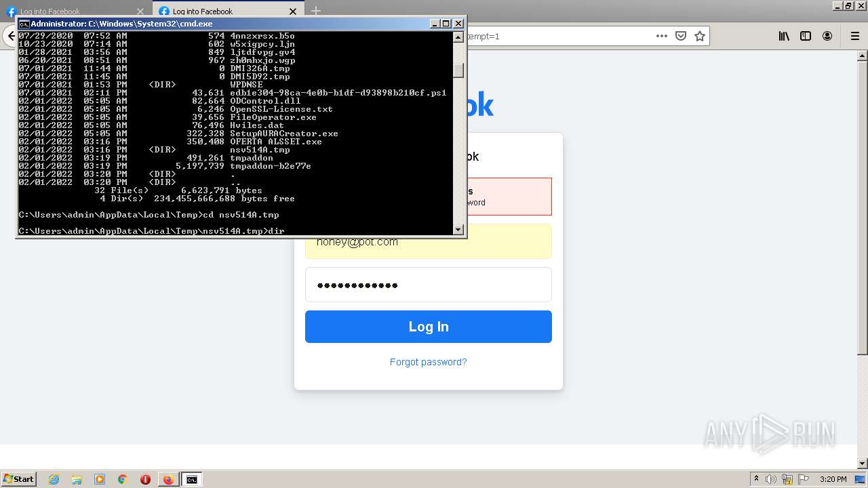Open Firefox account icon
Viewport: 868px width, 488px height.
(827, 36)
